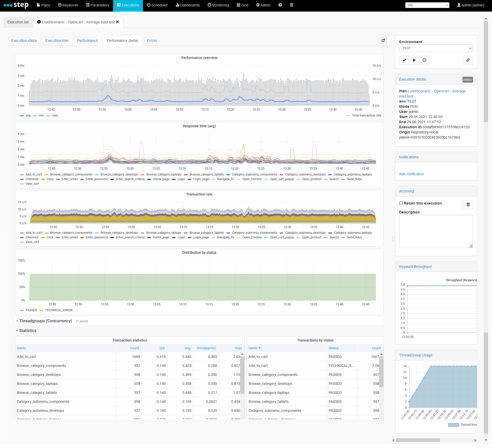Viewport: 492px width, 448px height.
Task: Close the LoadScenario execution tab
Action: (x=117, y=22)
